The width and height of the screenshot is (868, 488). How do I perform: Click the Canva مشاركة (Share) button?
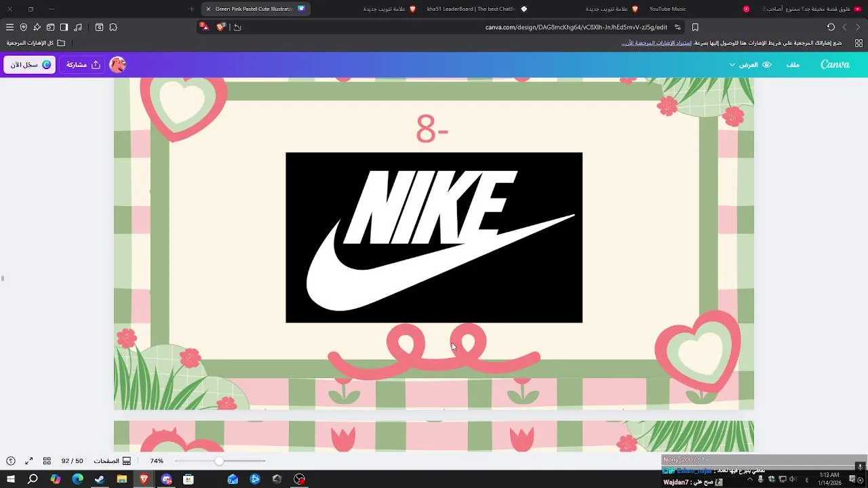click(83, 64)
